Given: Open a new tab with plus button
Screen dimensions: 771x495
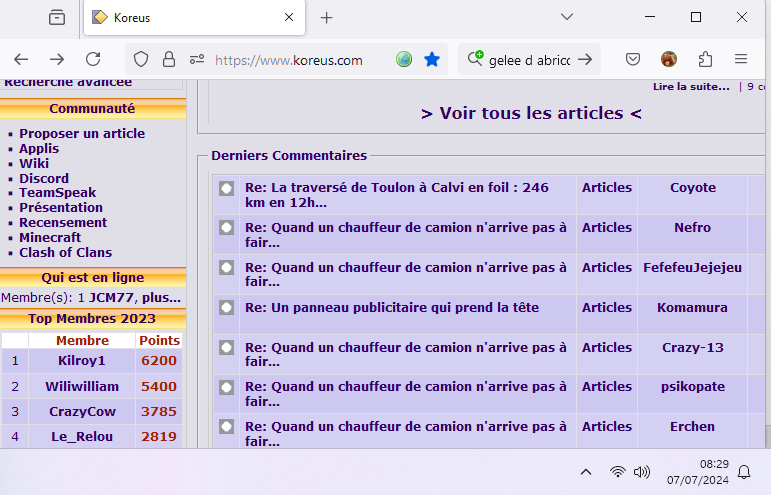Looking at the screenshot, I should coord(326,17).
